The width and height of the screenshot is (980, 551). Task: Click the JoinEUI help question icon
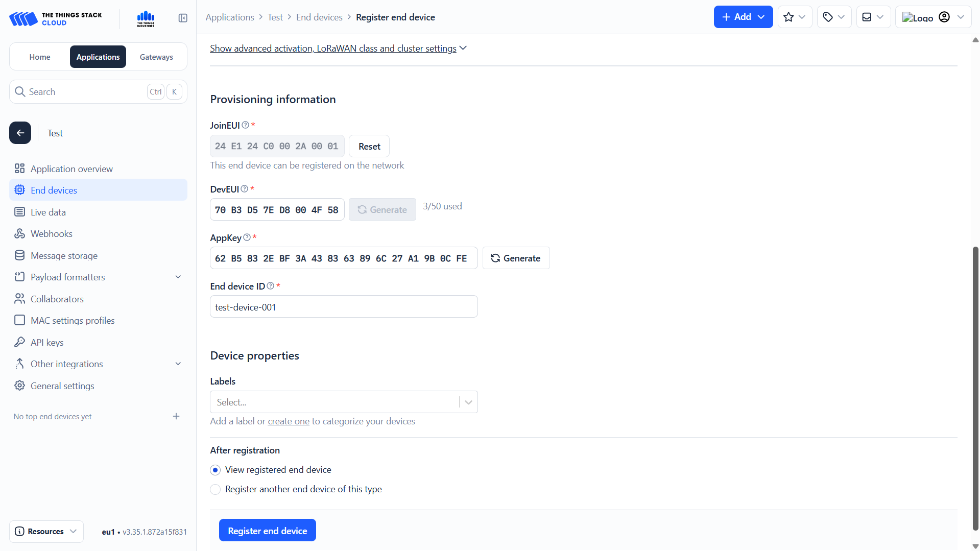point(246,125)
